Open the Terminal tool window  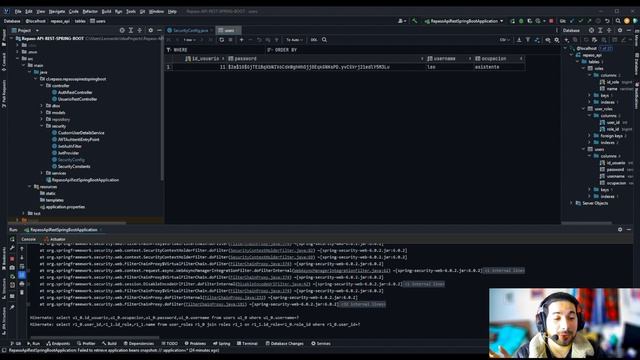[x=247, y=343]
